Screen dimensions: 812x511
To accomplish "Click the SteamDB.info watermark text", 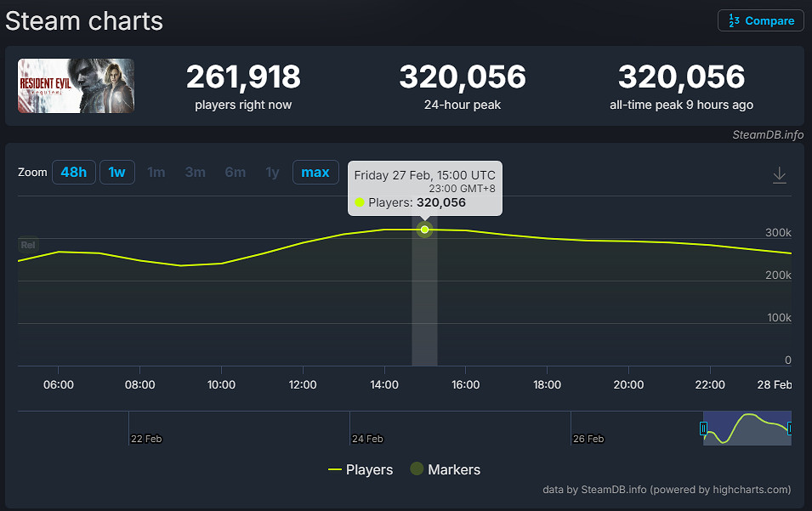I will pyautogui.click(x=768, y=134).
